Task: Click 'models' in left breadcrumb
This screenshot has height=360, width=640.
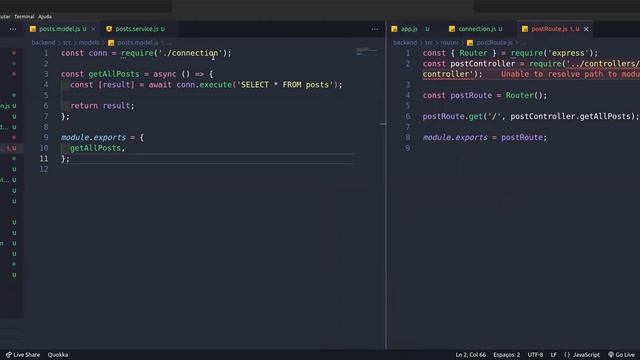Action: (x=89, y=42)
